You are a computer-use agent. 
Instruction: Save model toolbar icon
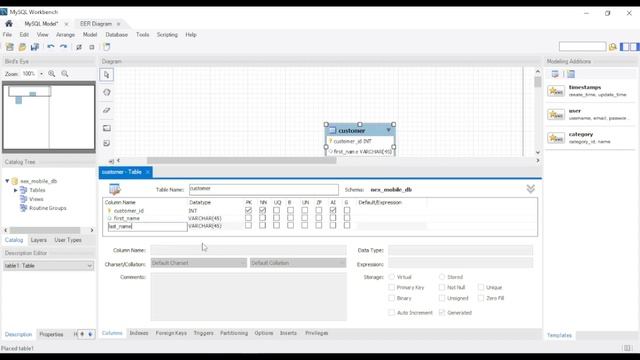point(35,47)
